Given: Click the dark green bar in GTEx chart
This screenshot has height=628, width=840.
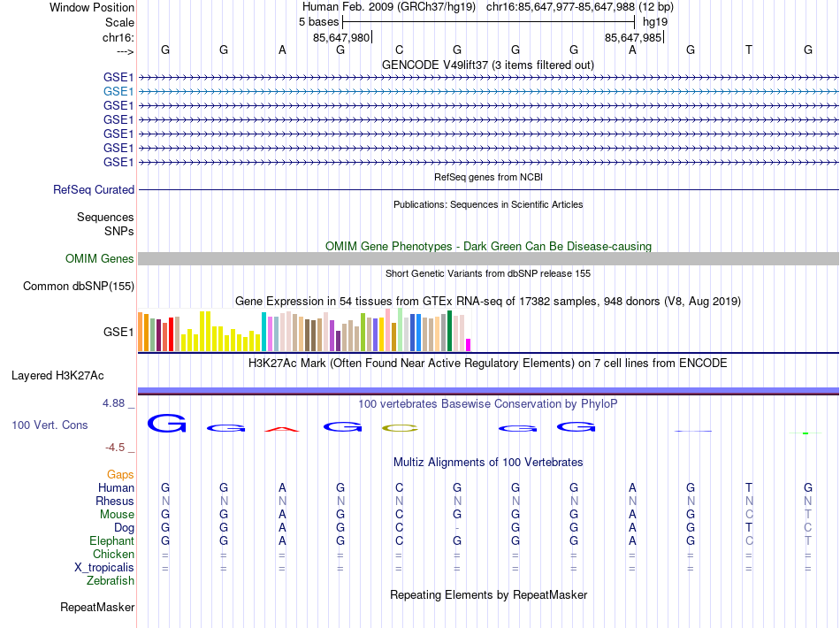Looking at the screenshot, I should click(450, 331).
